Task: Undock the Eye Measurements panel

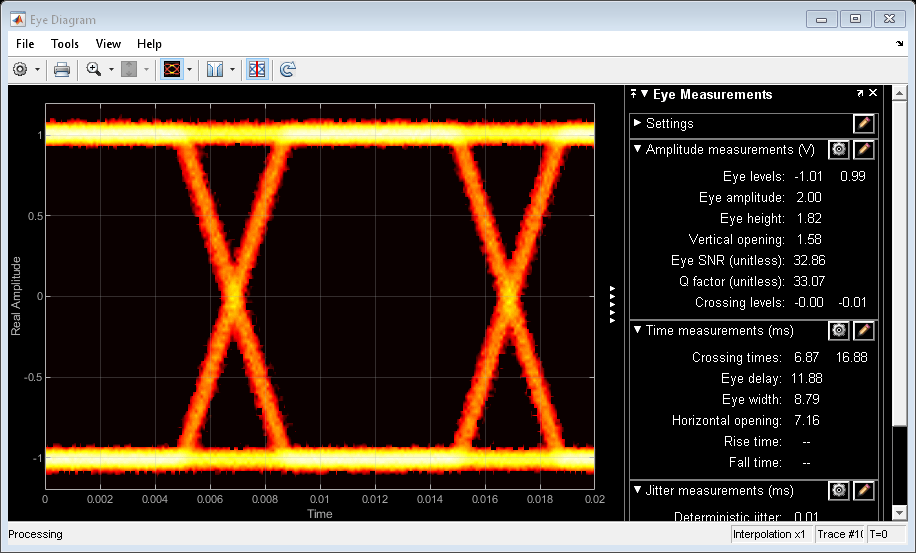Action: [x=860, y=93]
